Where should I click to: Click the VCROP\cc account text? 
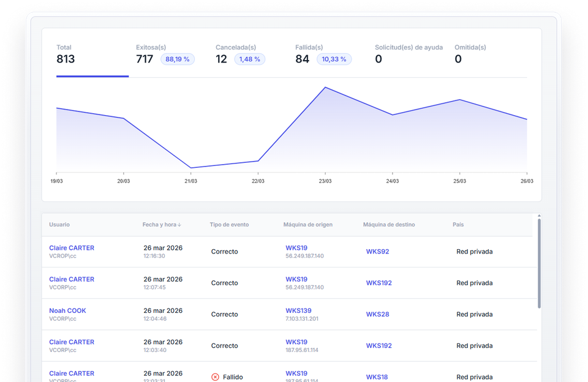[x=62, y=256]
